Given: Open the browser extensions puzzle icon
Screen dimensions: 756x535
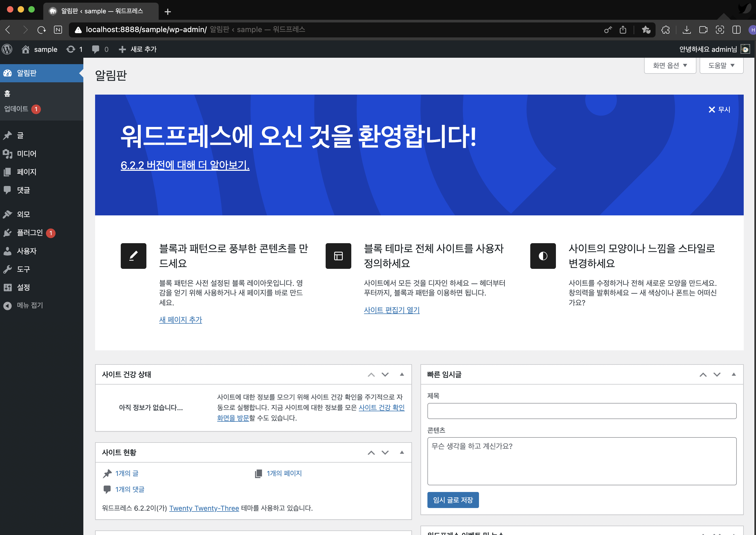Looking at the screenshot, I should point(665,30).
